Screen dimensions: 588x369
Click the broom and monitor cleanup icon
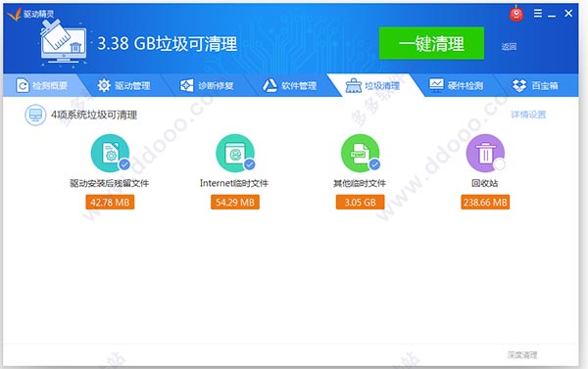[63, 43]
